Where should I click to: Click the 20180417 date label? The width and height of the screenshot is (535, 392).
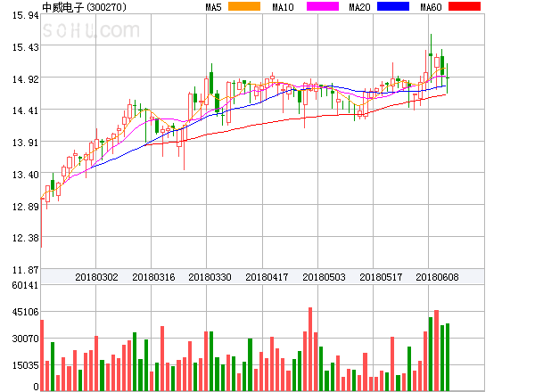click(267, 277)
